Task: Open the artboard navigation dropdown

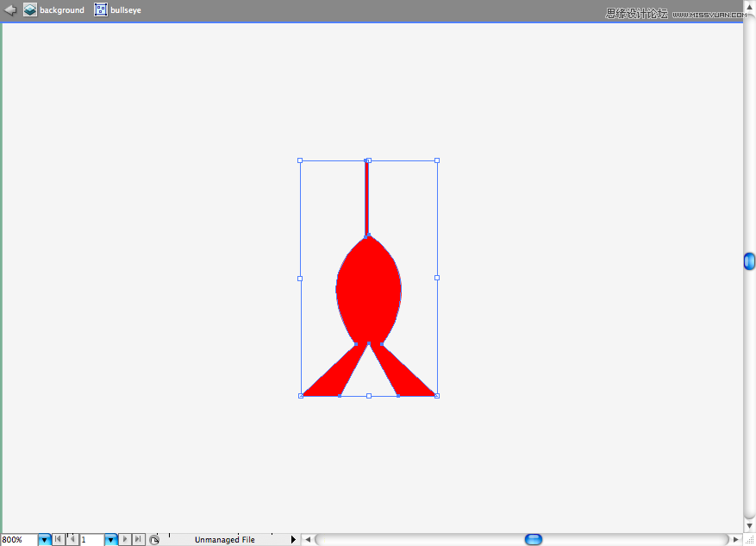Action: 111,540
